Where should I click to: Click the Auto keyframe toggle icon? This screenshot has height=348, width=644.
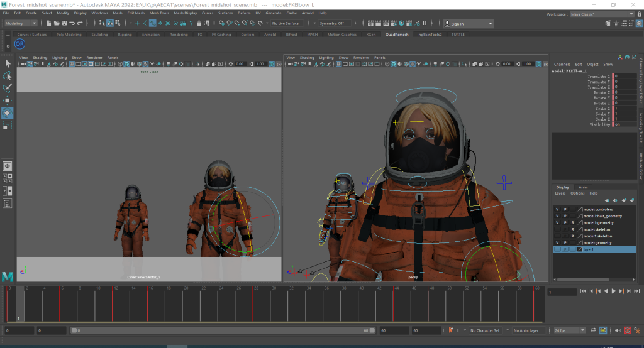click(628, 330)
